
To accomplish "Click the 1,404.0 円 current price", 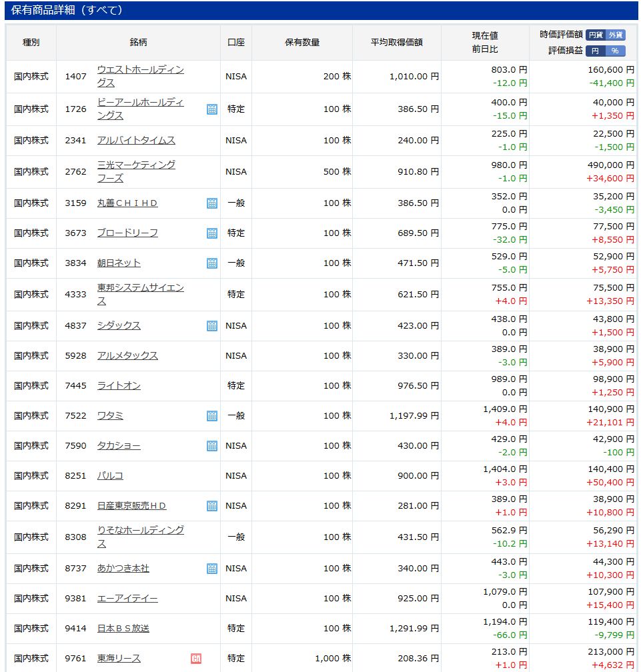I will tap(505, 469).
